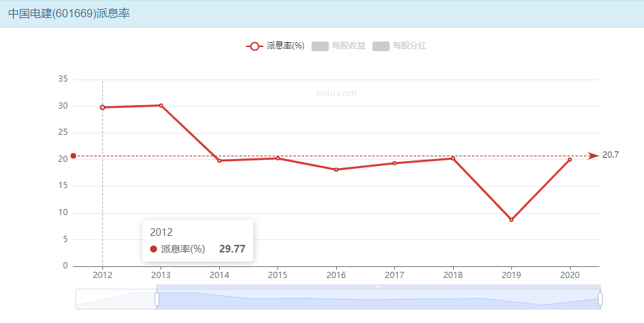The image size is (644, 323).
Task: Click the 2013 data point on the line
Action: pyautogui.click(x=161, y=106)
